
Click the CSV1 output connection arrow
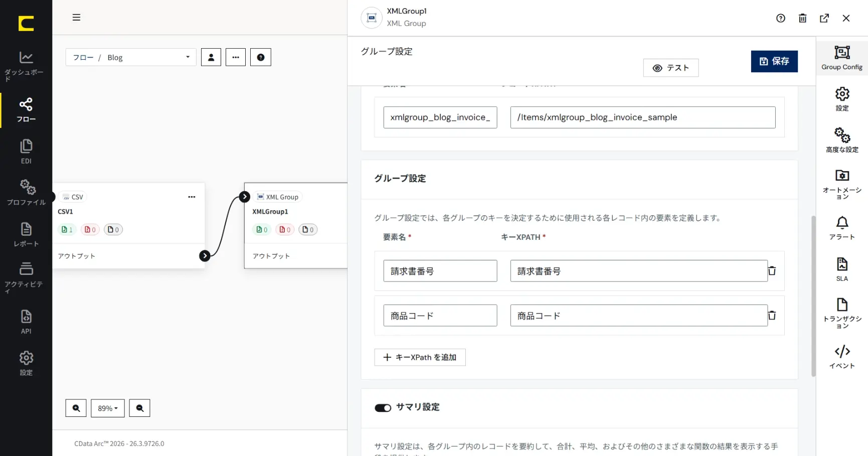click(205, 256)
